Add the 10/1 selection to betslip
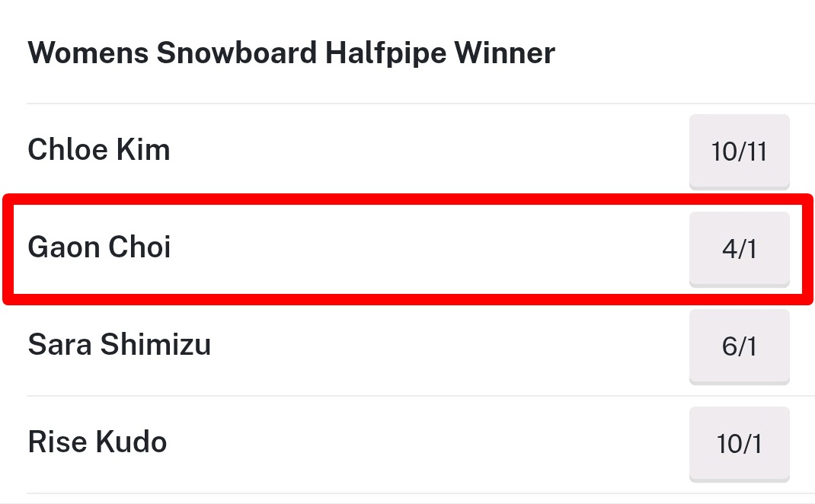Viewport: 815px width, 504px height. [x=739, y=443]
